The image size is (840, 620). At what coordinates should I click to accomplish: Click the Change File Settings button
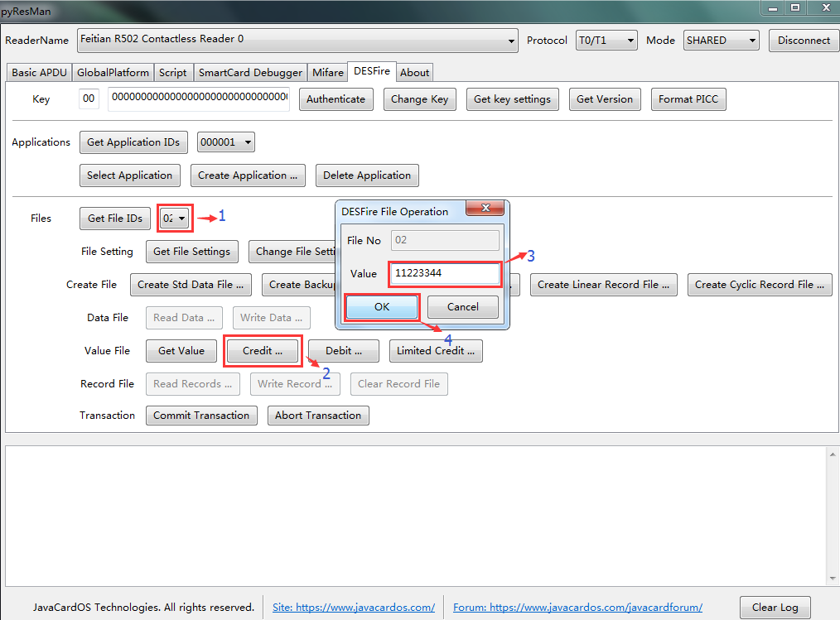(292, 252)
